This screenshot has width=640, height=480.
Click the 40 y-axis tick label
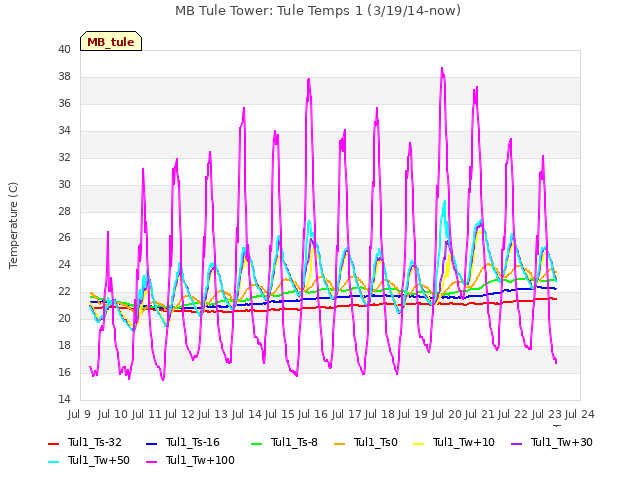(64, 50)
